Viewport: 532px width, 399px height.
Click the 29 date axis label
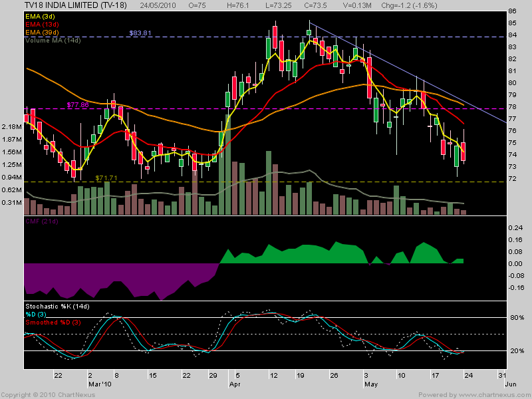click(213, 375)
